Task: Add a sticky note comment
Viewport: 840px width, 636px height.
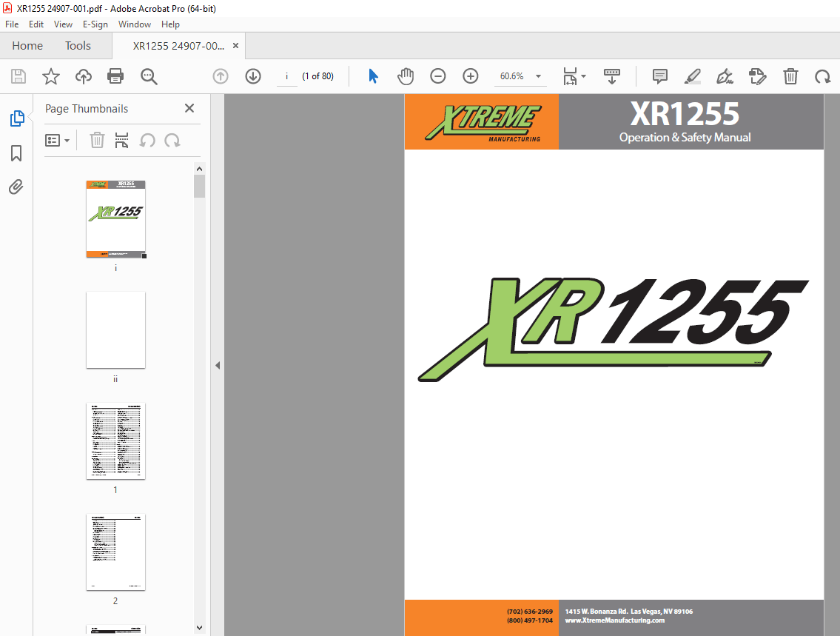Action: [659, 76]
